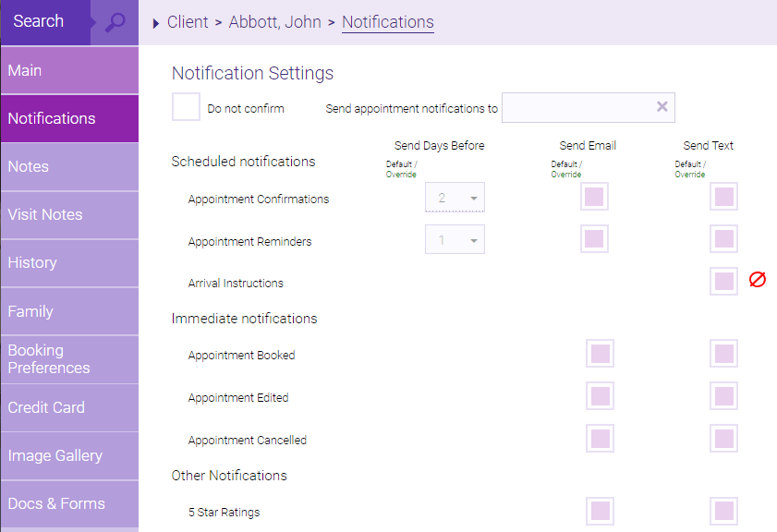Click the Arrival Instructions label
The height and width of the screenshot is (532, 777).
point(236,284)
